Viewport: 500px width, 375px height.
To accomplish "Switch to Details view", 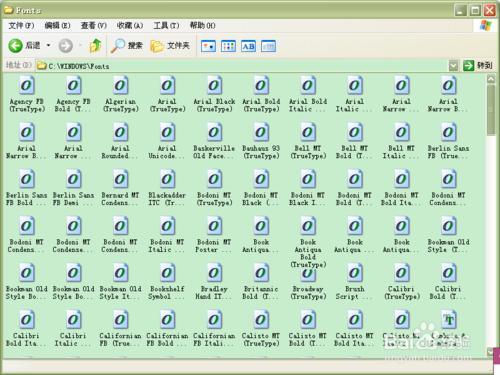I will tap(268, 46).
